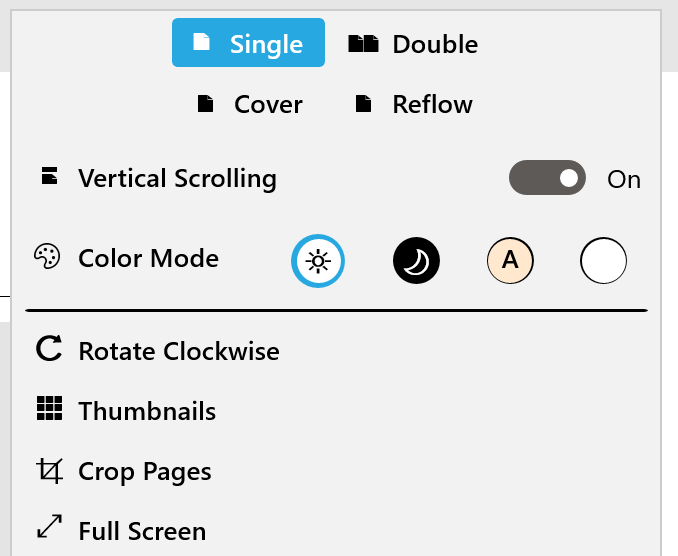Click the Reflow page icon

pos(364,104)
